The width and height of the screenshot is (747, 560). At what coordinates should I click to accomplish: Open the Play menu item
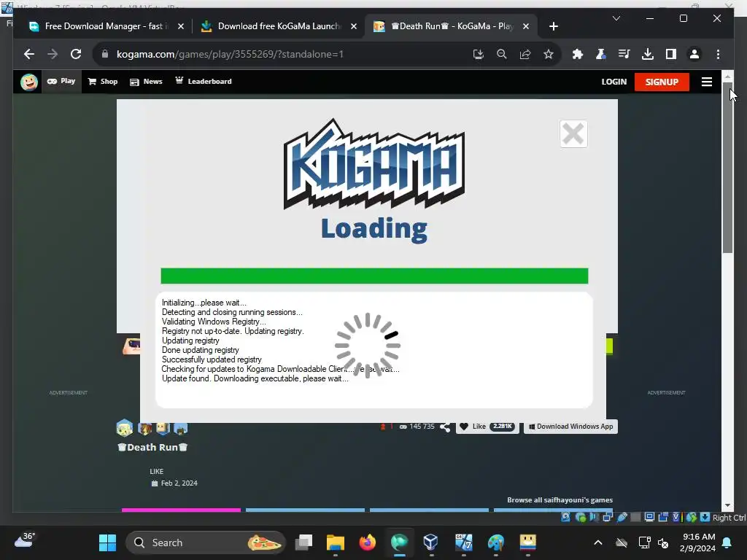point(61,82)
